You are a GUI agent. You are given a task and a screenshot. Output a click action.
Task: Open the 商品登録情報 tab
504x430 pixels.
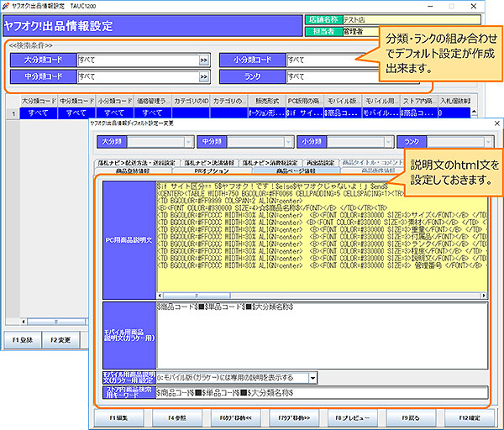pyautogui.click(x=132, y=170)
